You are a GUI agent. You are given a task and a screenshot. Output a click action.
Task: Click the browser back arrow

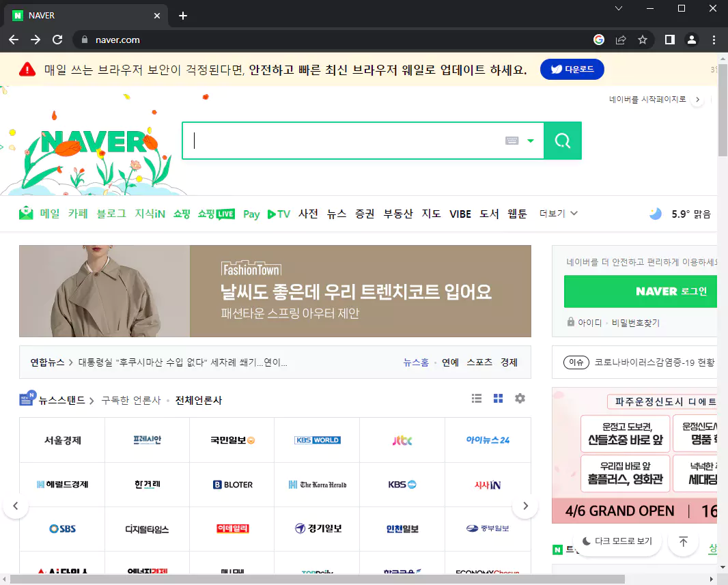[14, 40]
